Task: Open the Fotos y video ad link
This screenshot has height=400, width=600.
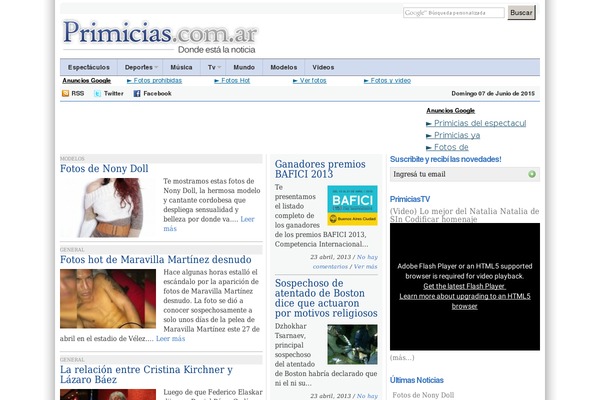Action: coord(387,80)
